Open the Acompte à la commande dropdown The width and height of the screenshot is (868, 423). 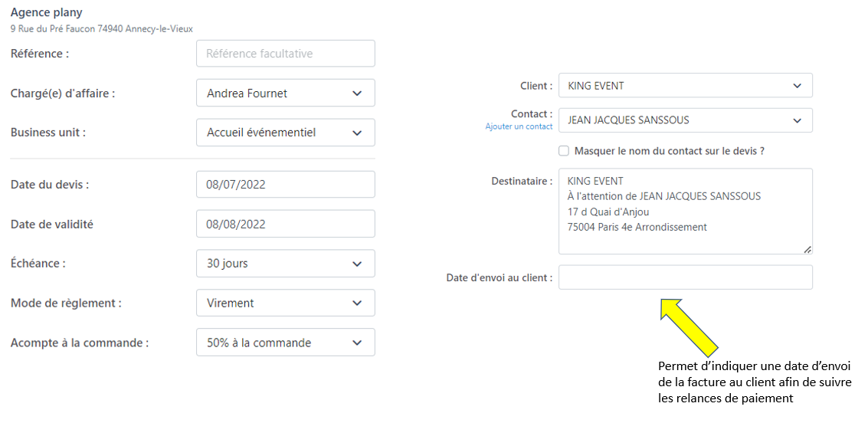click(285, 343)
